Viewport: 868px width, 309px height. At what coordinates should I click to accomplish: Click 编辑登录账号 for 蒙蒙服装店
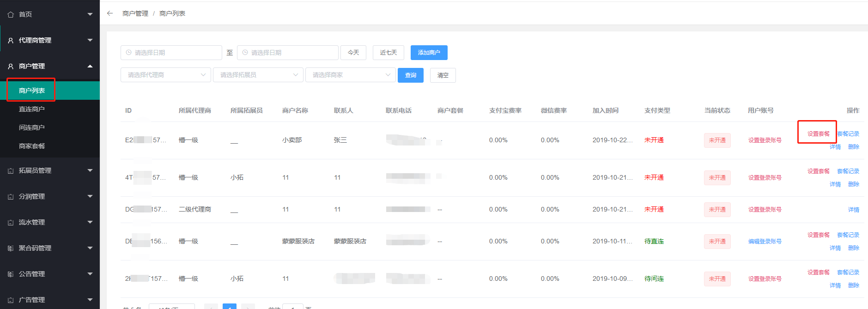765,242
